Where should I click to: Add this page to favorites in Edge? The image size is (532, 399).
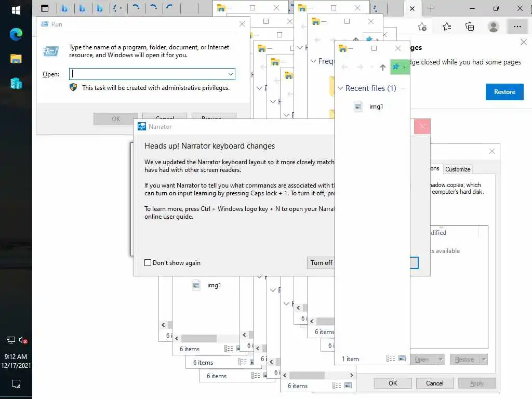pyautogui.click(x=422, y=26)
